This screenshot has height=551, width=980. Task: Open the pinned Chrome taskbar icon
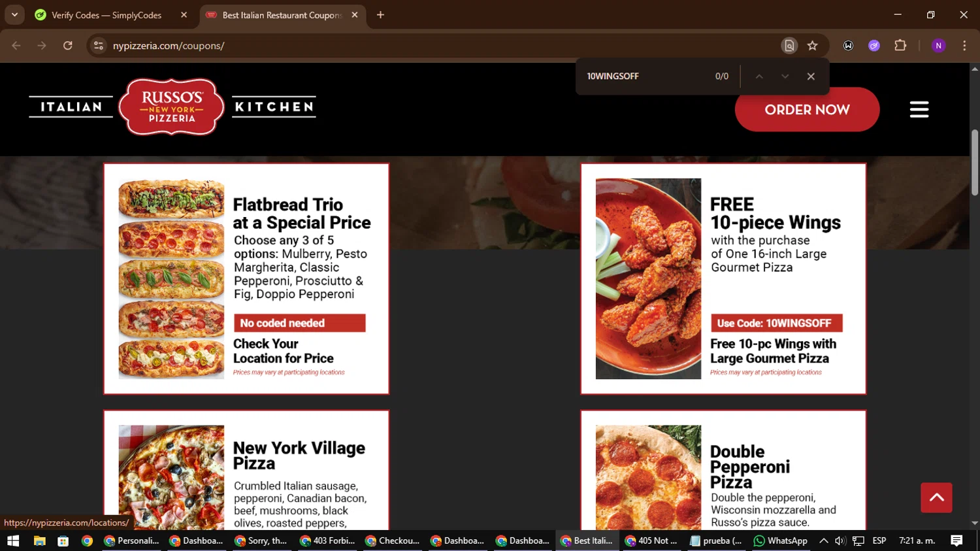[87, 541]
